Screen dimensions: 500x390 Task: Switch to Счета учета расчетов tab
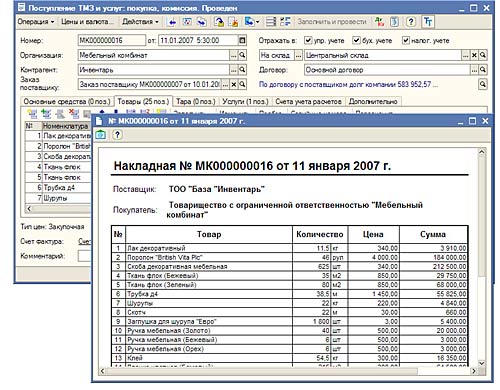coord(308,102)
